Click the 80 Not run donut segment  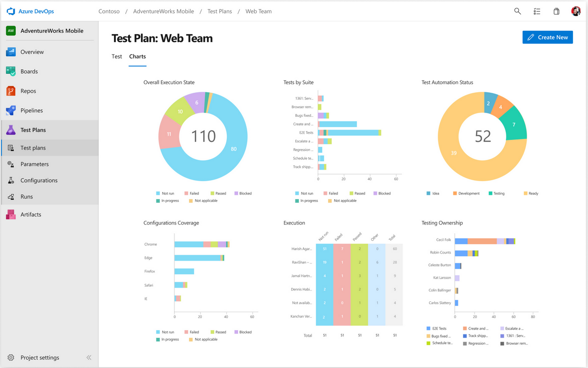(x=233, y=149)
